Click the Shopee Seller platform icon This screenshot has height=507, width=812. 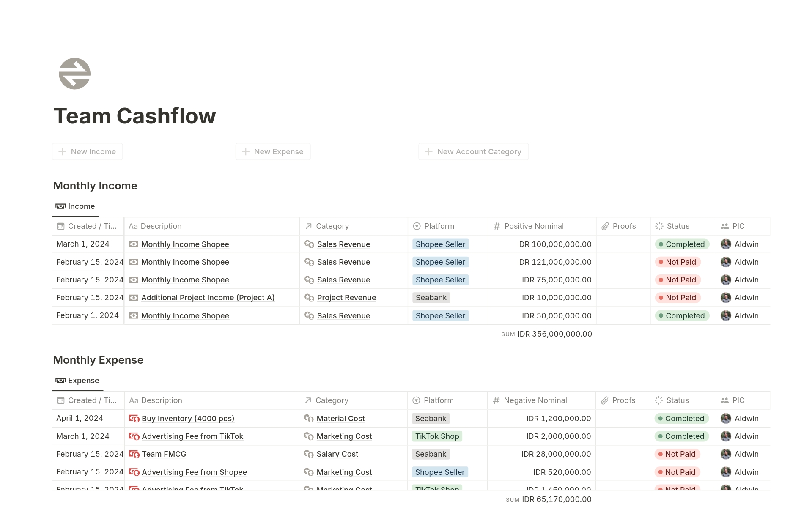tap(439, 244)
